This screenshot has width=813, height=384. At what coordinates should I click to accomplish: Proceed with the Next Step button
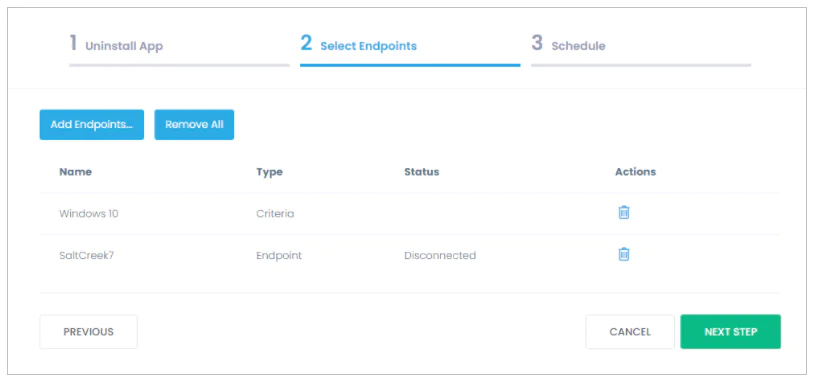(x=731, y=332)
